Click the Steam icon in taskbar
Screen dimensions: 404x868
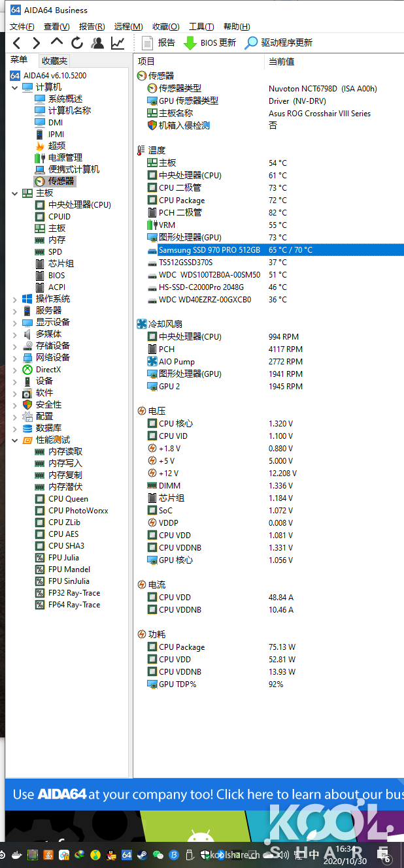point(143,854)
